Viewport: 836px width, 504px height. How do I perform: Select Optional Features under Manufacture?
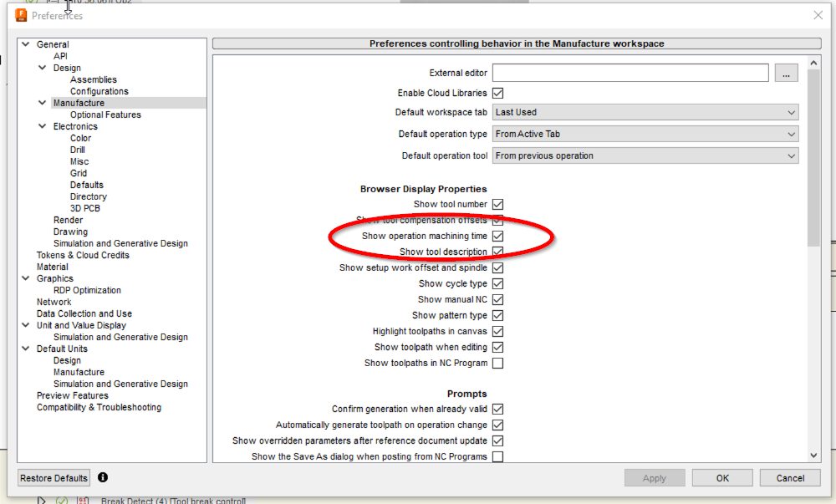point(105,115)
